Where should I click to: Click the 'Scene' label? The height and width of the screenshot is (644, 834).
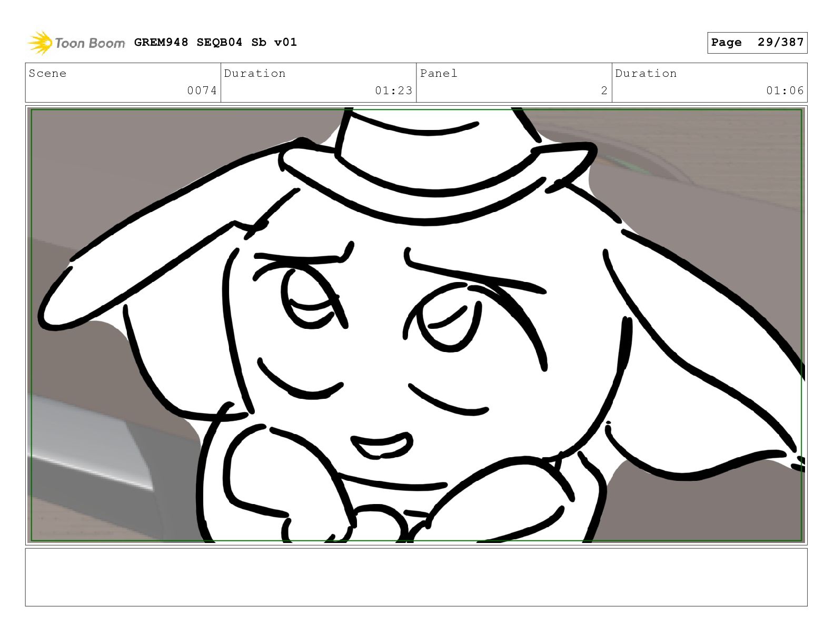click(x=48, y=73)
